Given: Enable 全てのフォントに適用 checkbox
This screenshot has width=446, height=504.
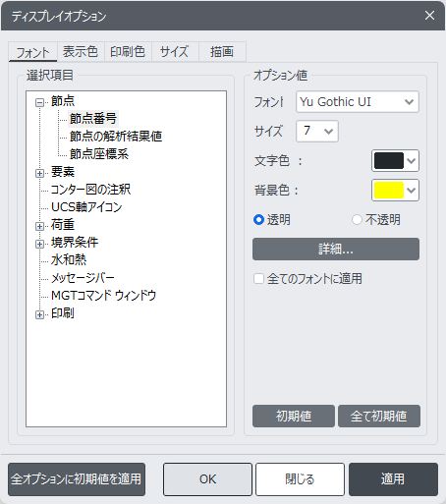Looking at the screenshot, I should tap(258, 279).
